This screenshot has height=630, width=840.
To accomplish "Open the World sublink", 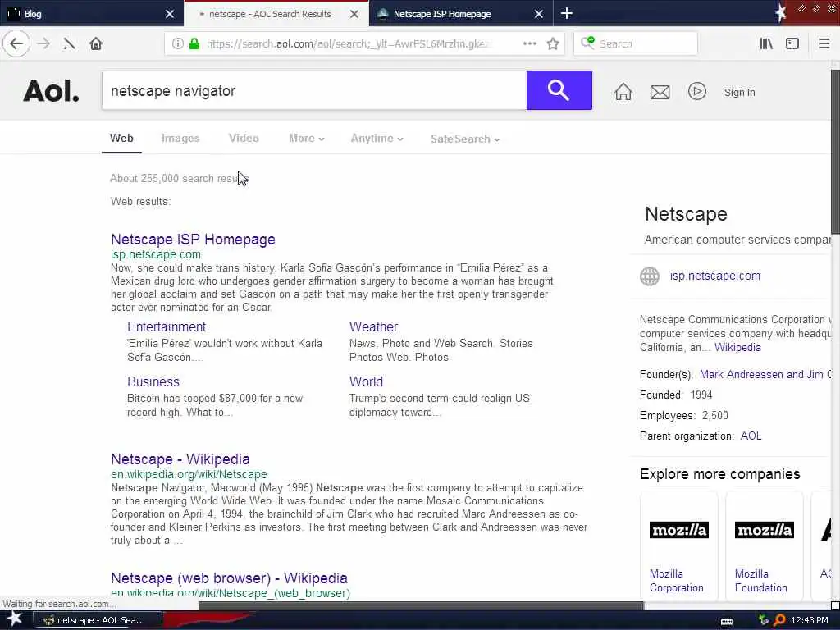I will [x=366, y=382].
